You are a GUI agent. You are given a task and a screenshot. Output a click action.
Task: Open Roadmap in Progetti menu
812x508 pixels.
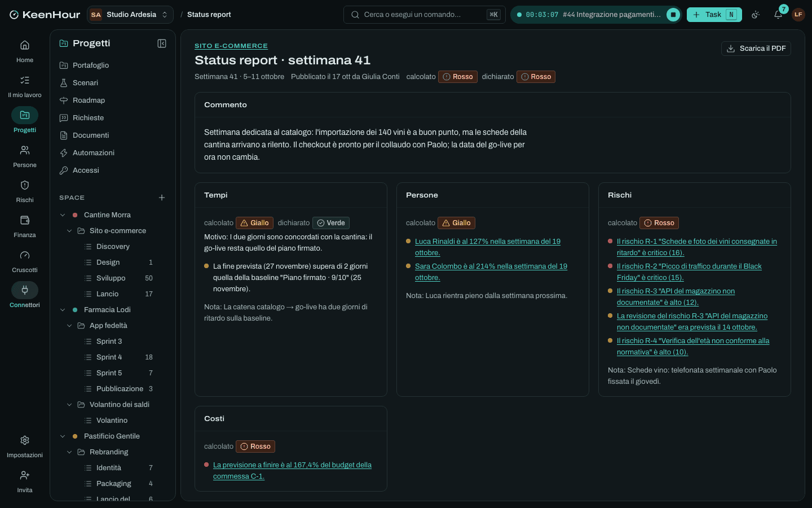pyautogui.click(x=113, y=100)
